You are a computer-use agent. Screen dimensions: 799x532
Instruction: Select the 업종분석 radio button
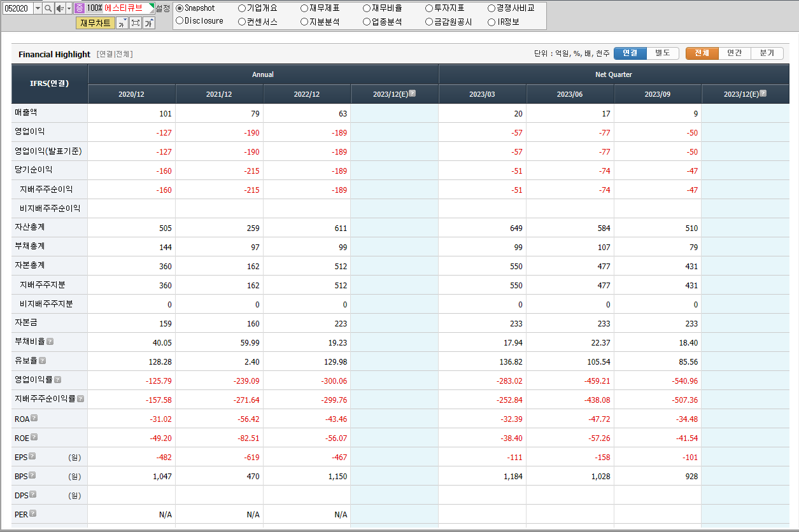tap(367, 21)
